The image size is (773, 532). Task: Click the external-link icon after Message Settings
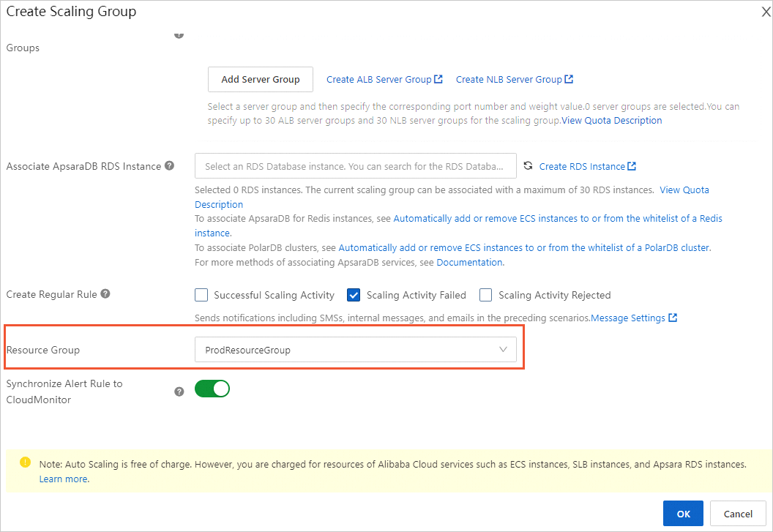click(x=673, y=318)
